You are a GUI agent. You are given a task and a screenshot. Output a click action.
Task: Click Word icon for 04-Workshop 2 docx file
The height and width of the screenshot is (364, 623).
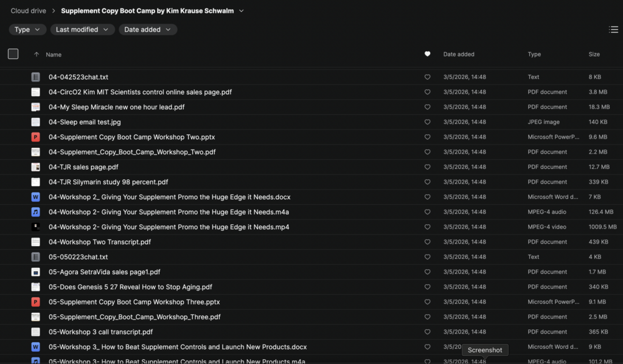(35, 197)
